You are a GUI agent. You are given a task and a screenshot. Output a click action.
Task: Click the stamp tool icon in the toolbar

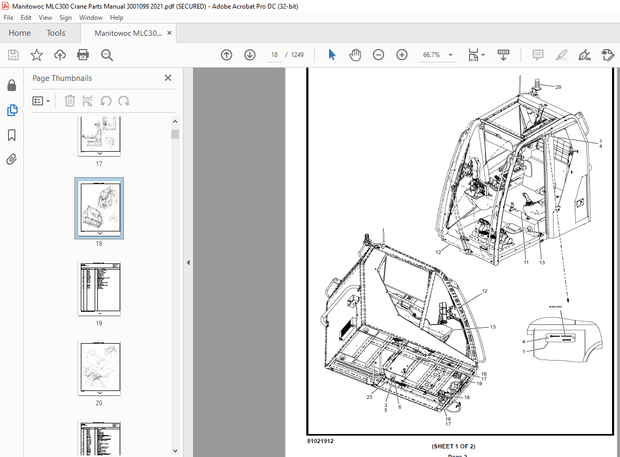point(608,55)
